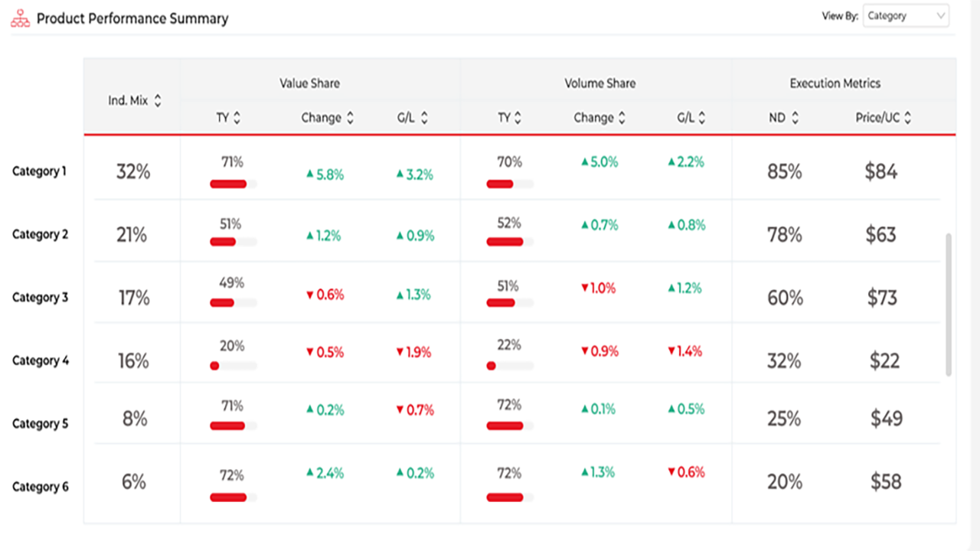The image size is (980, 551).
Task: Sort Value Share Change column
Action: coord(350,118)
